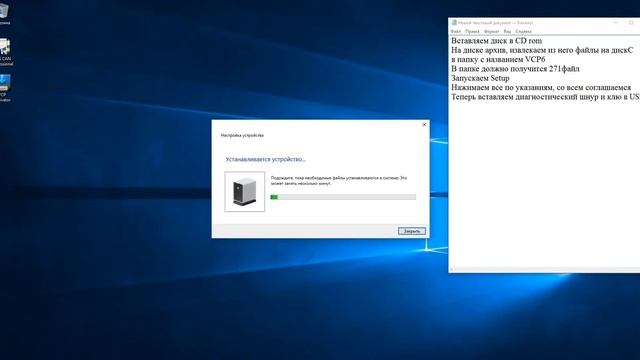Click the device image in setup dialog
Screen dimensions: 640x360
tap(244, 191)
